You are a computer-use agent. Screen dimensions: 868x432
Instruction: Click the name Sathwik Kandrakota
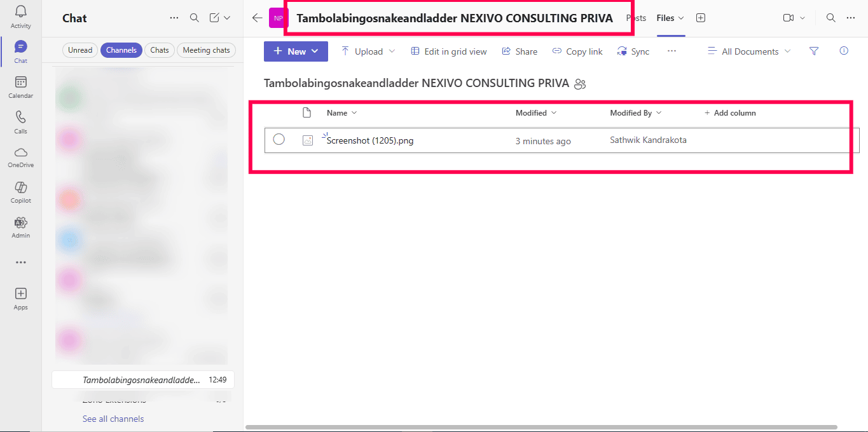[648, 140]
